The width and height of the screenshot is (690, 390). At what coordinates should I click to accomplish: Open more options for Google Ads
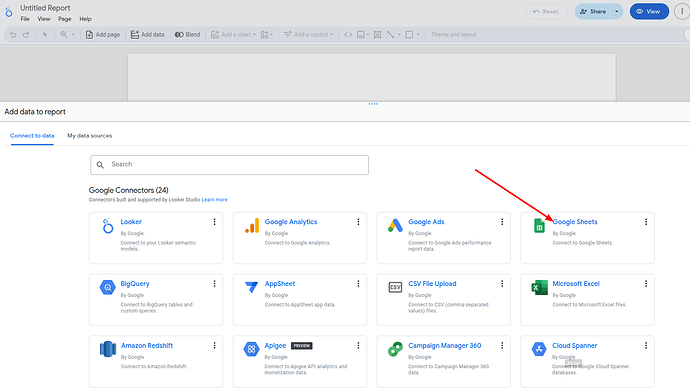pyautogui.click(x=502, y=222)
